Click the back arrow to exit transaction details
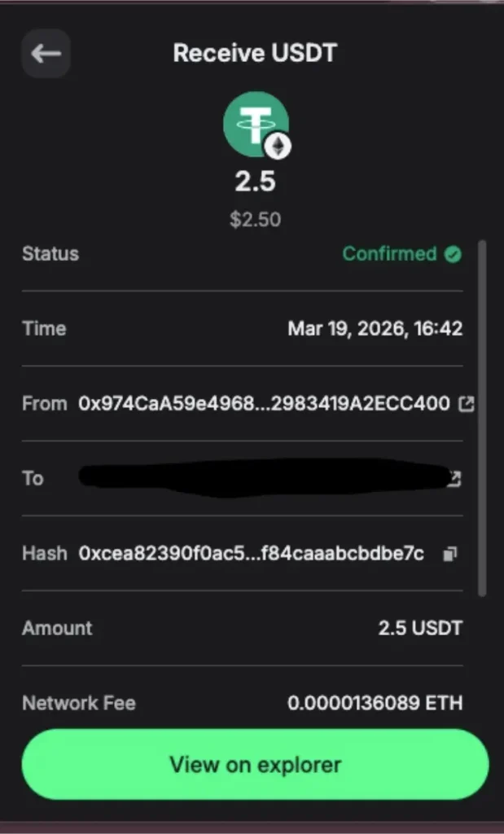 pyautogui.click(x=46, y=54)
